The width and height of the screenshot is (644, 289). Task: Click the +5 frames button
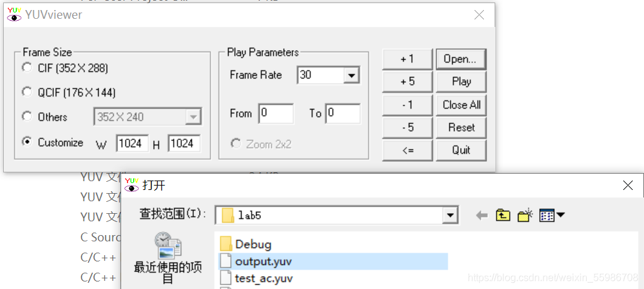pyautogui.click(x=407, y=81)
